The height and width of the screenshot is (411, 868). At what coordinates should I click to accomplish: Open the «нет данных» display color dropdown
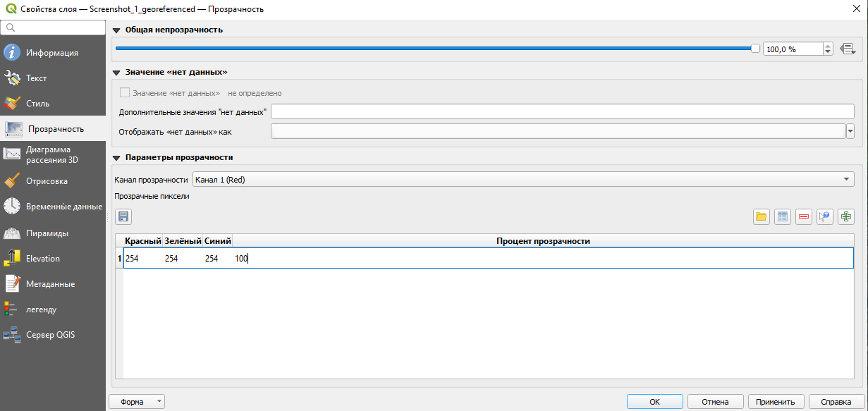(x=850, y=131)
